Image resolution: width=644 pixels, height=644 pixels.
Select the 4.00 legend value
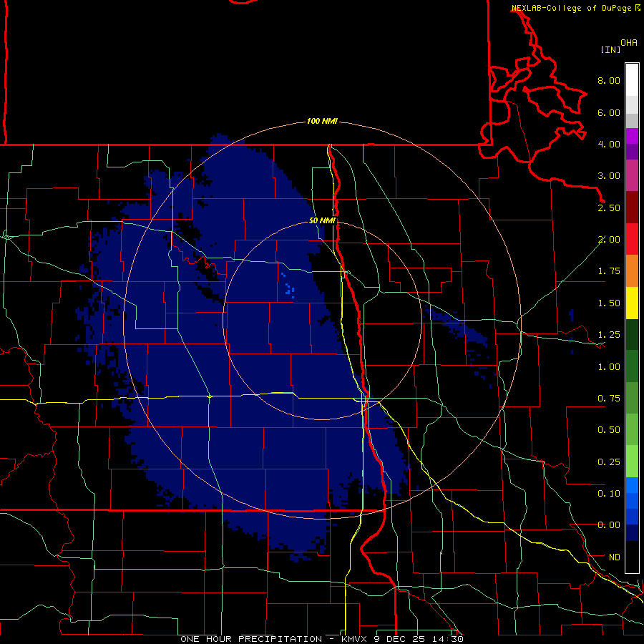(x=609, y=144)
